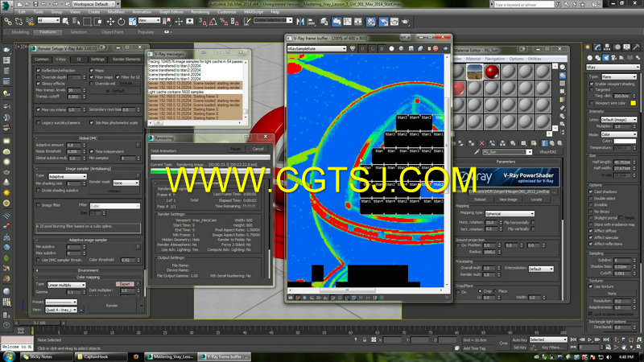Open the Render mask None dropdown

tap(126, 183)
